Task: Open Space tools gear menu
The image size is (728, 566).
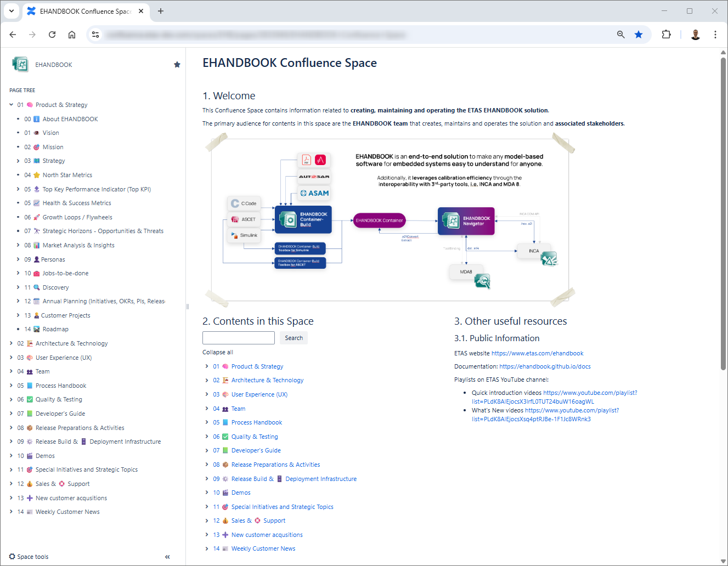Action: click(x=29, y=557)
